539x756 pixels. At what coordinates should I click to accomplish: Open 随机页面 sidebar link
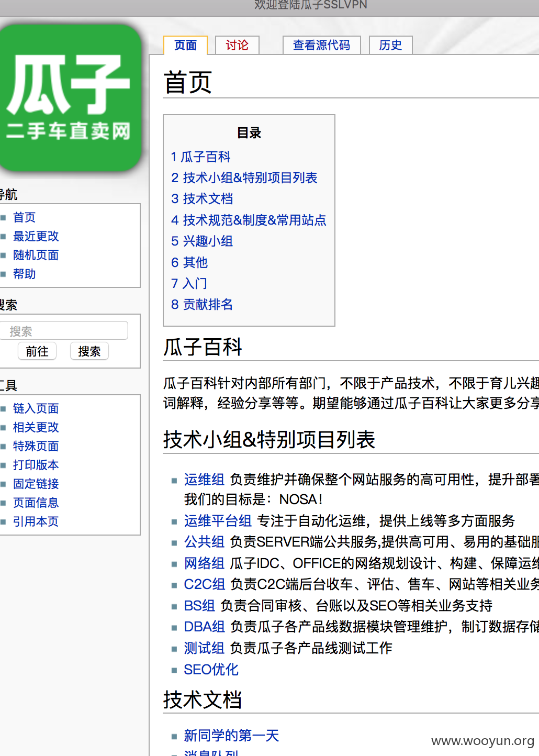[36, 255]
